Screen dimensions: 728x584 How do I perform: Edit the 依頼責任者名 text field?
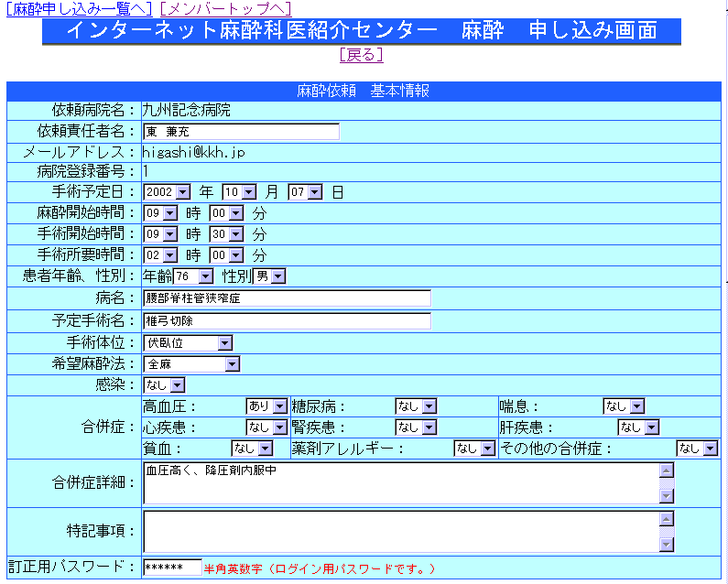click(x=241, y=132)
